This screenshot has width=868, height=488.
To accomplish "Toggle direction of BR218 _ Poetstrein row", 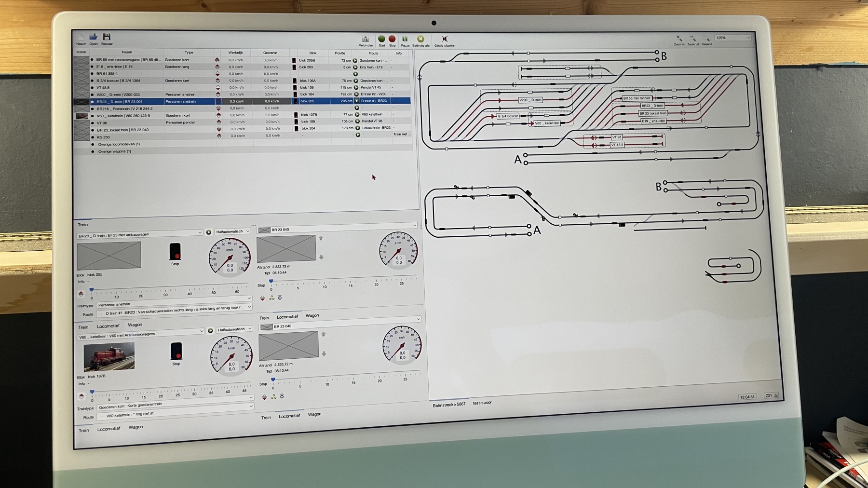I will pyautogui.click(x=218, y=108).
